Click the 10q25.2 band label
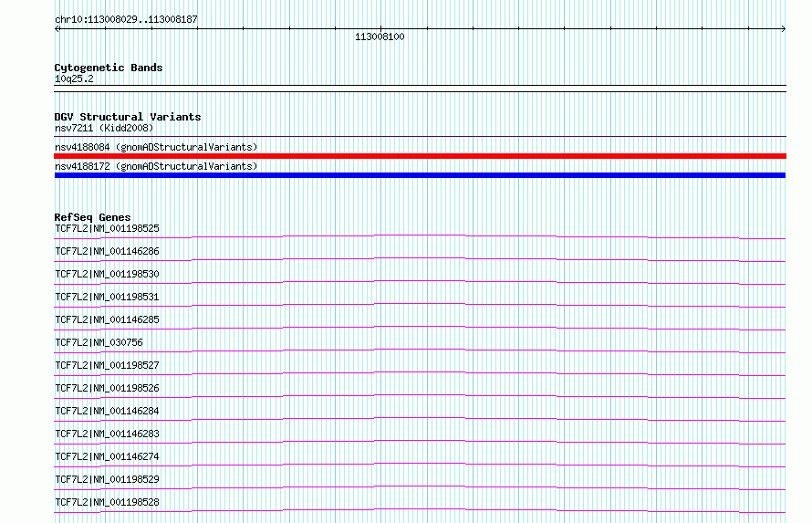The height and width of the screenshot is (523, 812). (74, 78)
